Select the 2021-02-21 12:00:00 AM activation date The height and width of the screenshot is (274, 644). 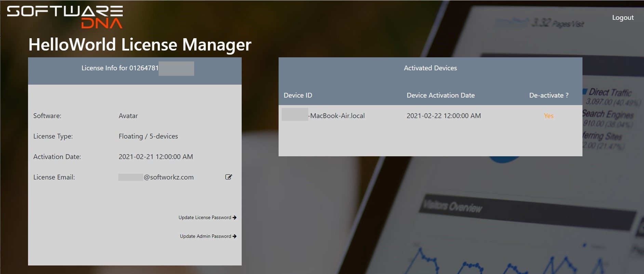coord(156,157)
